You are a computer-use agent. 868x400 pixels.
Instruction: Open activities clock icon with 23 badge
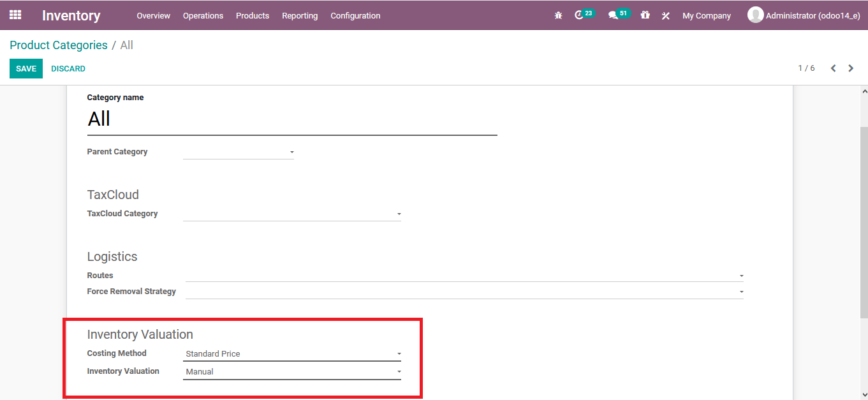tap(584, 14)
